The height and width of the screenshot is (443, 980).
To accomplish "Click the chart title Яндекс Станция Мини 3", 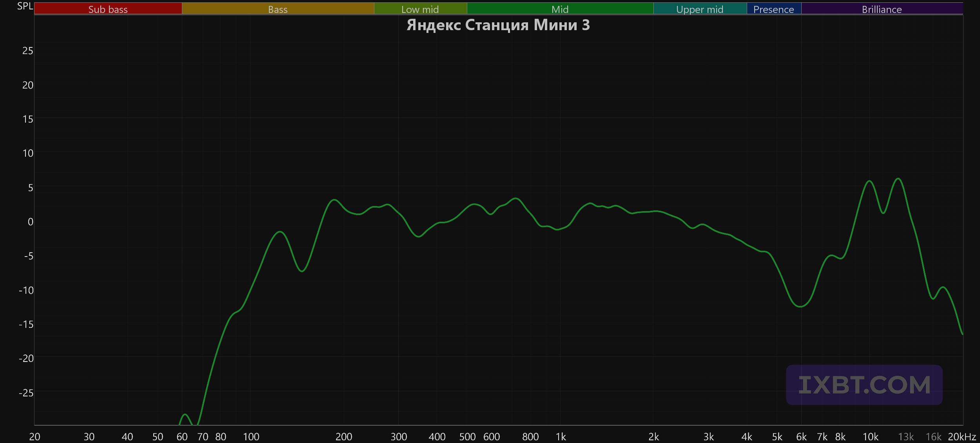I will 498,25.
